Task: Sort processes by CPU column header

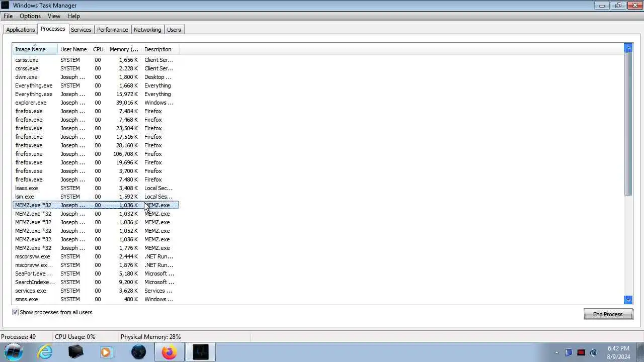Action: (x=98, y=49)
